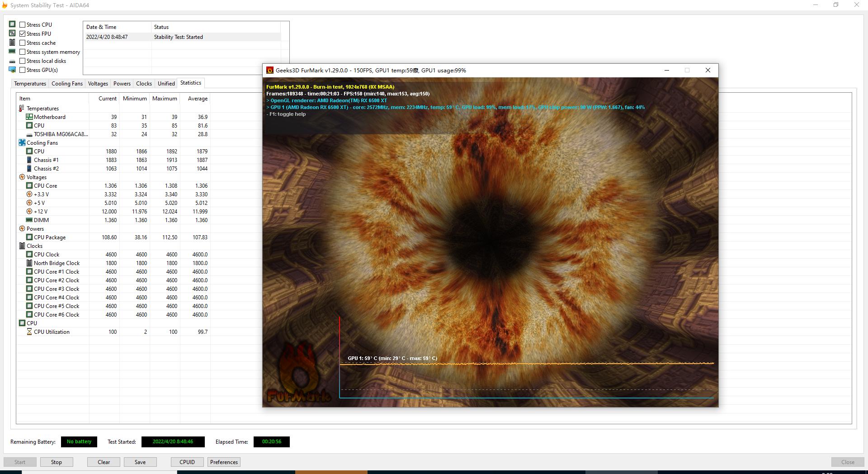Screen dimensions: 868x474
Task: Click the Clocks category icon
Action: coord(22,246)
